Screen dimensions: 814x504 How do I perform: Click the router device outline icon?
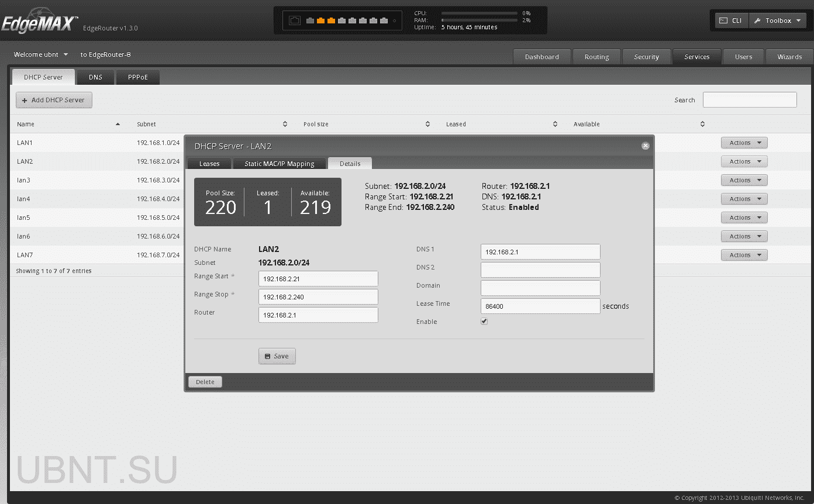[295, 21]
